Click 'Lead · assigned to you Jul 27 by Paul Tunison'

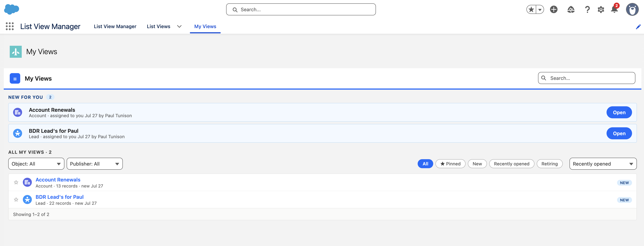77,136
